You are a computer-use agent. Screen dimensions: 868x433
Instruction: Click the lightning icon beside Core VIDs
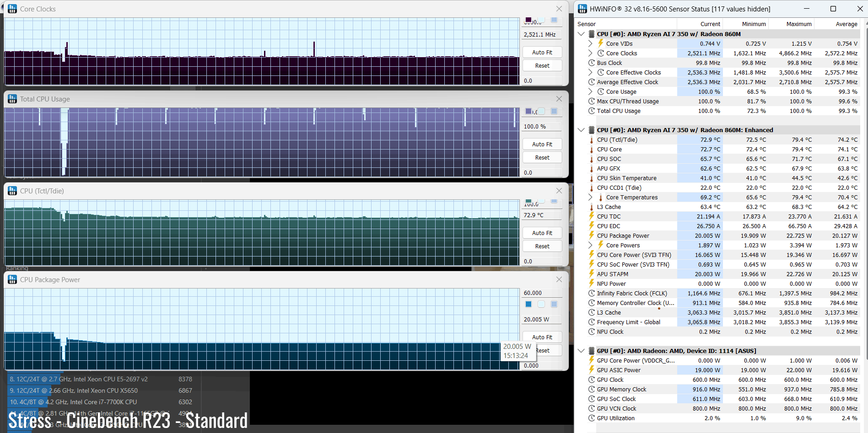pyautogui.click(x=601, y=43)
